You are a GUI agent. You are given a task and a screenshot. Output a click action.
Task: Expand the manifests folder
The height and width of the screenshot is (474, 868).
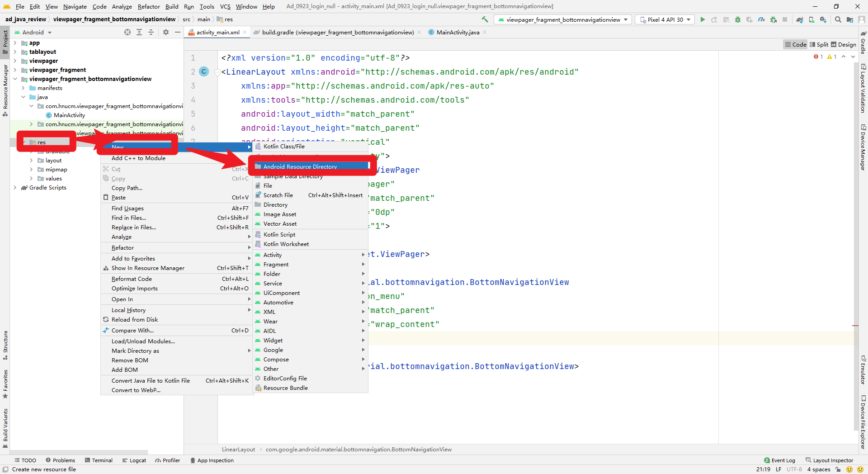tap(23, 88)
